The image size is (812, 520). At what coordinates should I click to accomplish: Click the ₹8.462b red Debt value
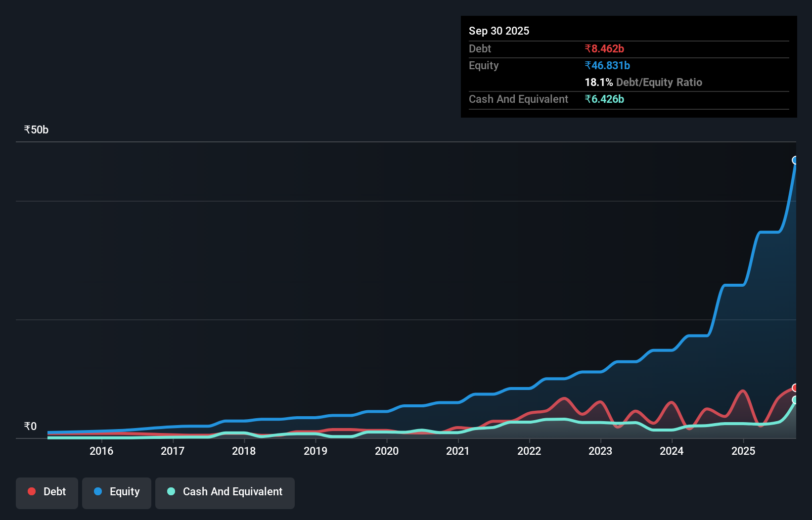point(604,48)
